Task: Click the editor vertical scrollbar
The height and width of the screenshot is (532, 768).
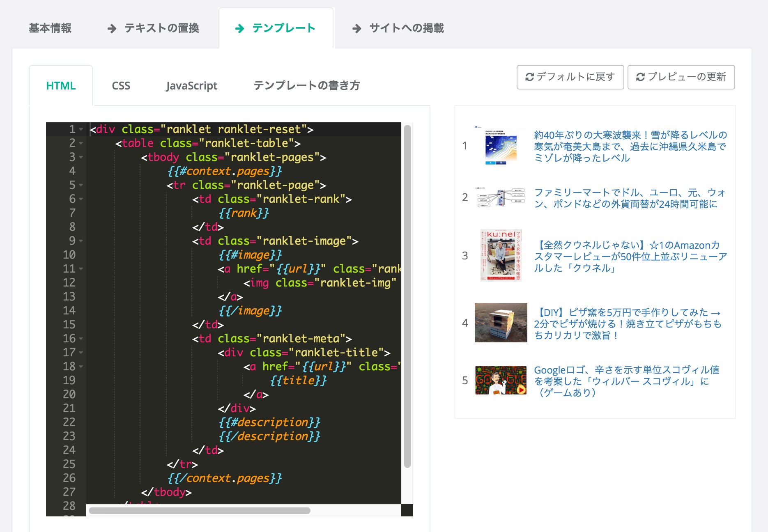Action: 407,296
